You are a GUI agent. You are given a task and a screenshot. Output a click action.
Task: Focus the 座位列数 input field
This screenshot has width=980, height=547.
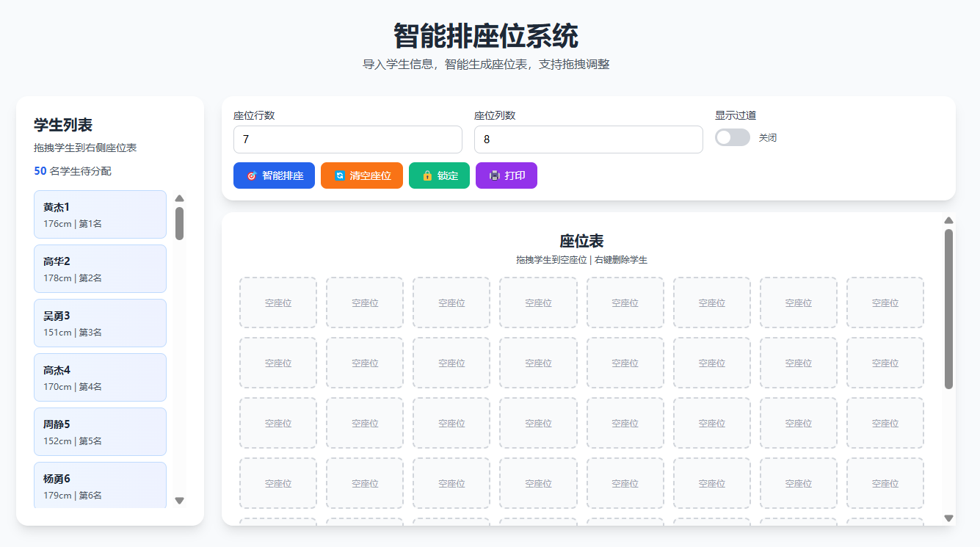pos(589,140)
